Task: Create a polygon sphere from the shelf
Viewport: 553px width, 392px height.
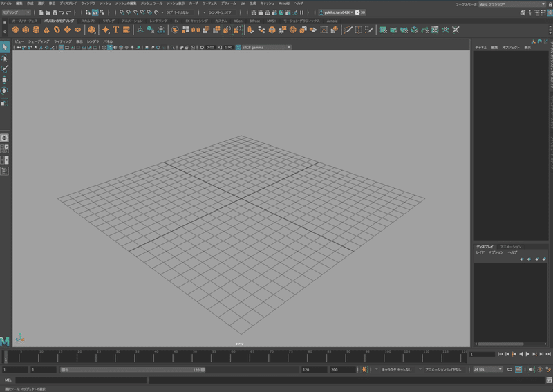Action: tap(15, 30)
